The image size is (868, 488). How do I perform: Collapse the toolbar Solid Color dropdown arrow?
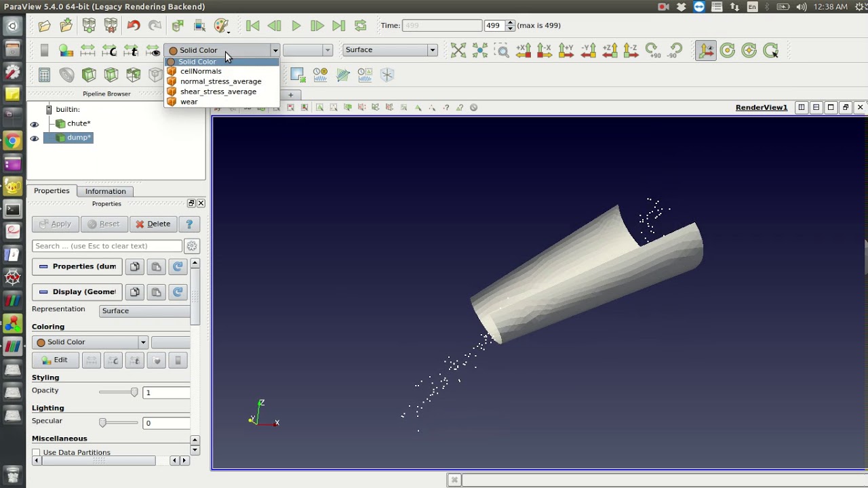click(x=275, y=50)
